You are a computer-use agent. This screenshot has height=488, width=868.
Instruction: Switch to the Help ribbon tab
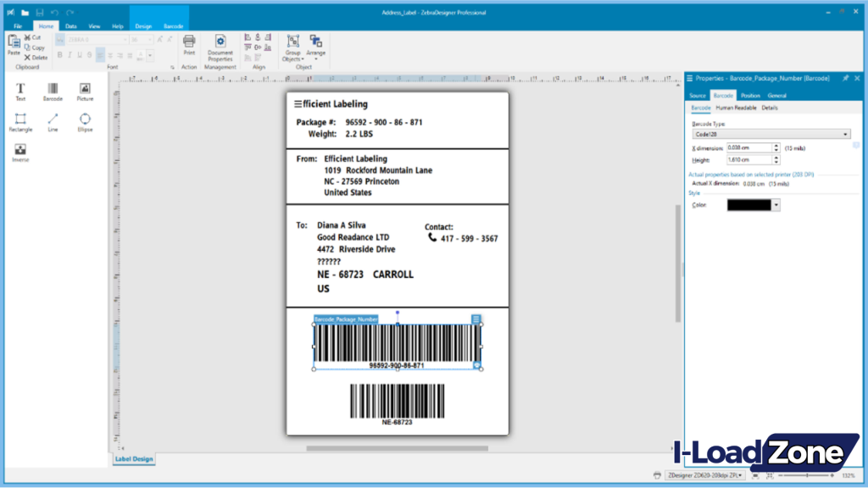click(x=117, y=26)
